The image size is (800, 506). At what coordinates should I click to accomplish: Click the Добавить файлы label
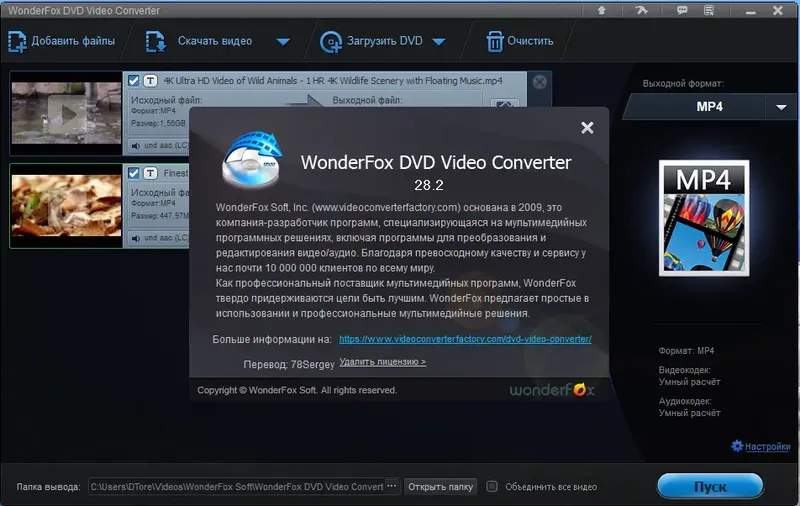pos(73,41)
